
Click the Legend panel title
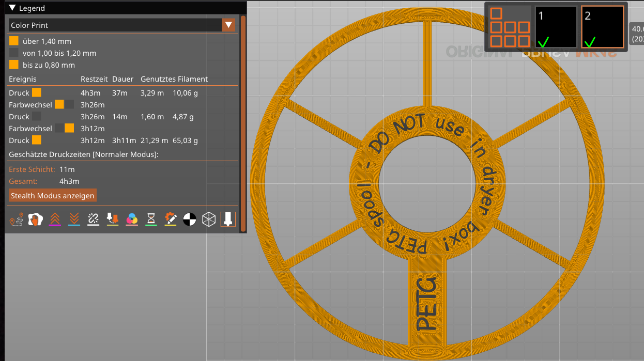point(32,8)
